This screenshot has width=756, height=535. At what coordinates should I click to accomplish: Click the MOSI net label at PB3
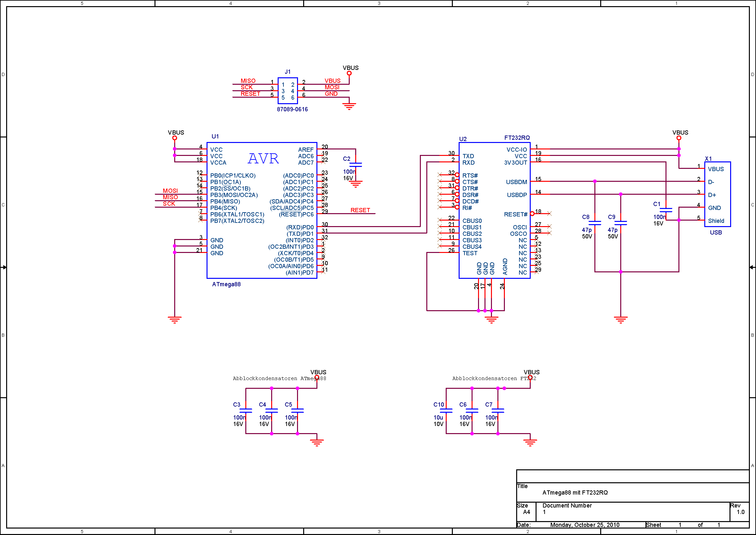pyautogui.click(x=170, y=191)
